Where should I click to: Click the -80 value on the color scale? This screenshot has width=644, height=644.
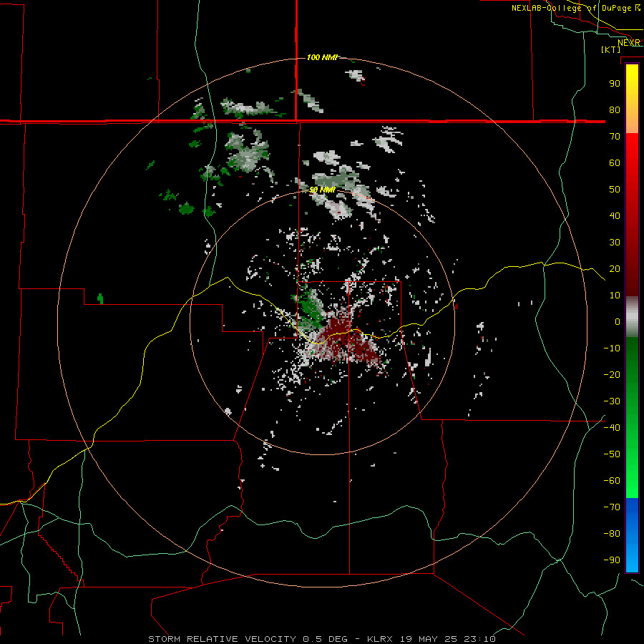(612, 534)
